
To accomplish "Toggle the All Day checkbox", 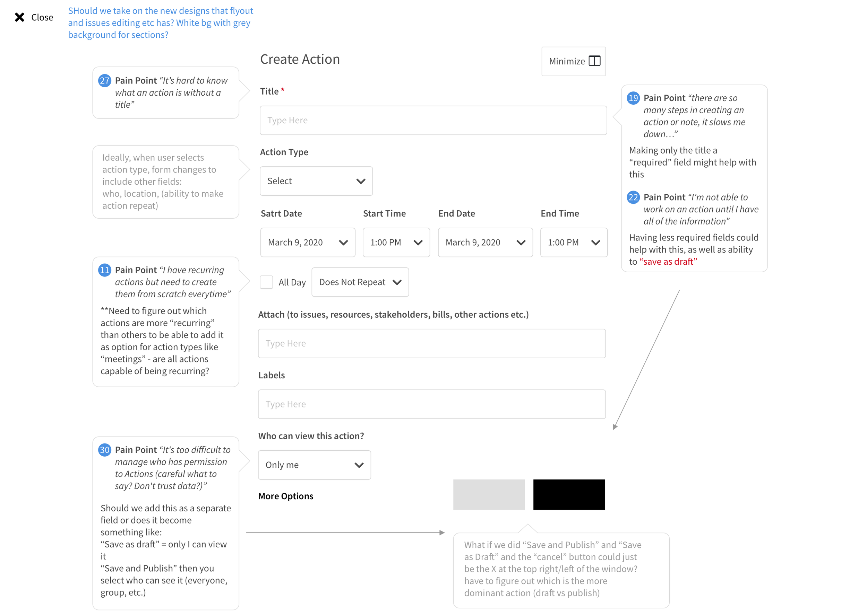I will tap(266, 282).
